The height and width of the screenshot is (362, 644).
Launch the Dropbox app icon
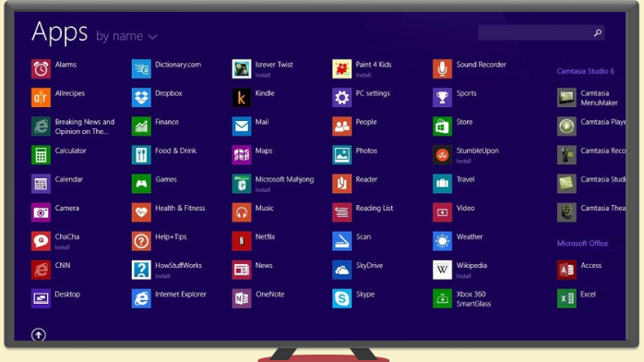click(x=141, y=97)
